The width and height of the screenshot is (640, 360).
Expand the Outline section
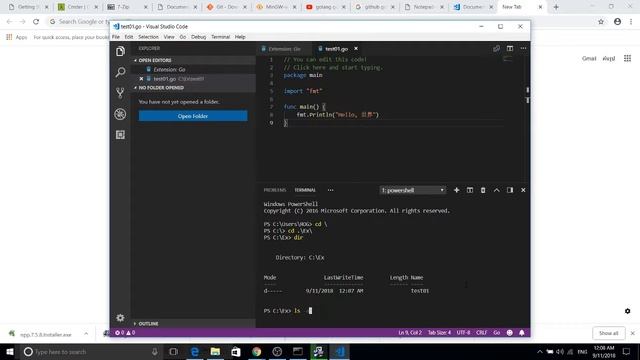pos(193,324)
